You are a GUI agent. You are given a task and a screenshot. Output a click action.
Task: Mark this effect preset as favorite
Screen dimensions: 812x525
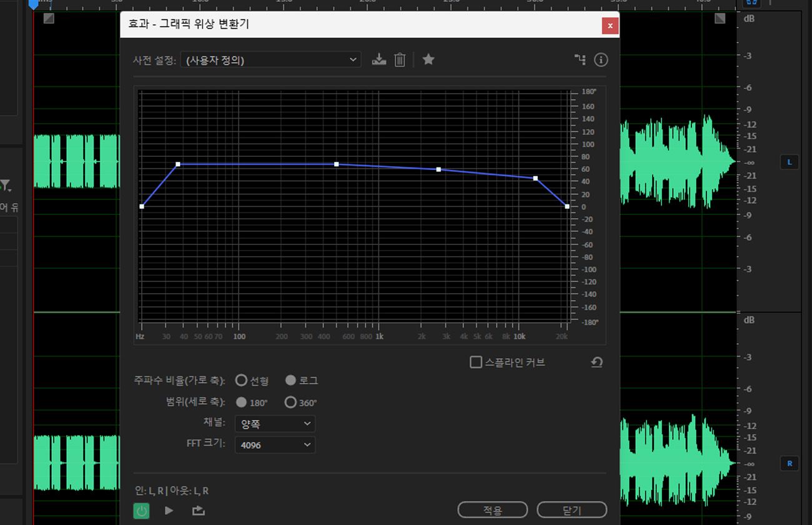(x=428, y=59)
